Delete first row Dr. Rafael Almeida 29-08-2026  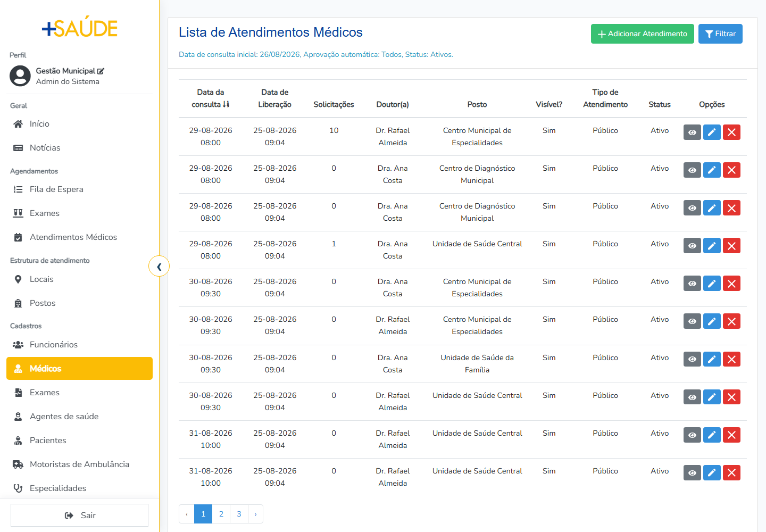pos(731,132)
